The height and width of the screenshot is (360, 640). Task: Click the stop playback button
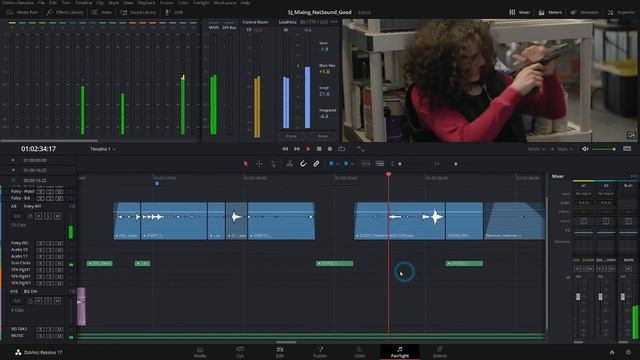pos(319,149)
